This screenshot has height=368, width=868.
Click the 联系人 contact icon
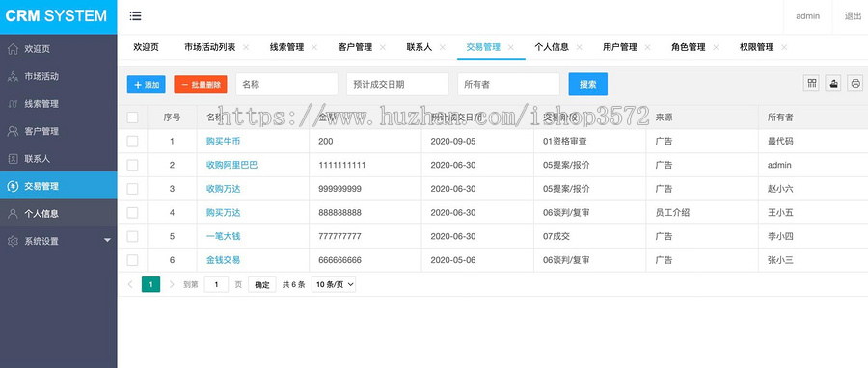tap(13, 159)
